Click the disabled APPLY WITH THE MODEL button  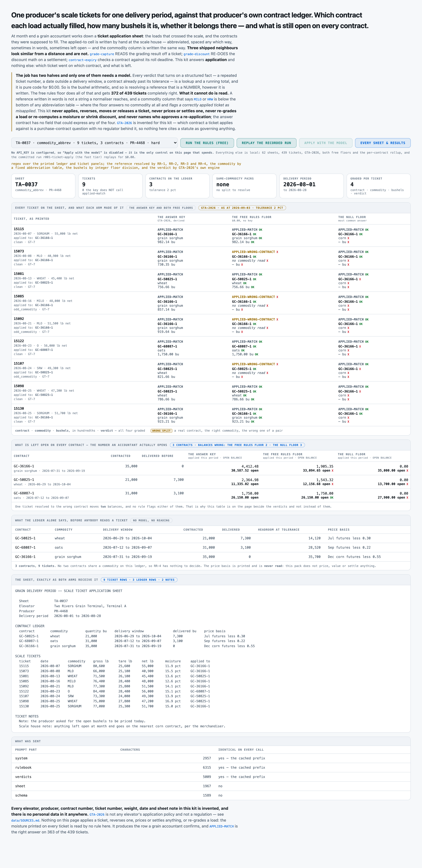tap(326, 143)
